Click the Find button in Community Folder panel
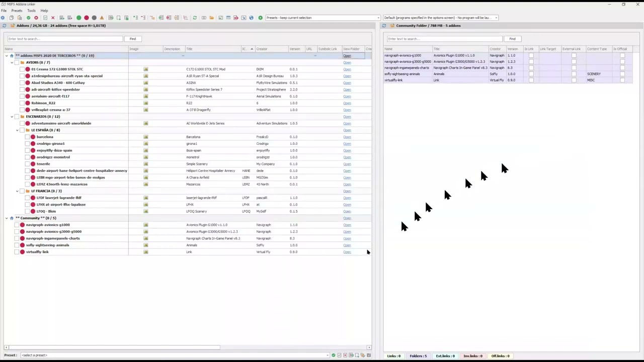The width and height of the screenshot is (644, 362). (512, 39)
